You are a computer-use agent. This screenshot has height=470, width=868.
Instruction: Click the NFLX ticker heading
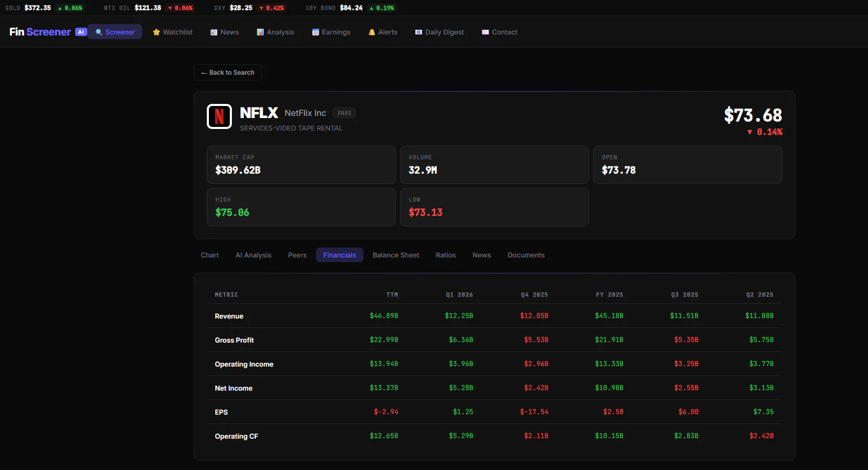pyautogui.click(x=259, y=113)
